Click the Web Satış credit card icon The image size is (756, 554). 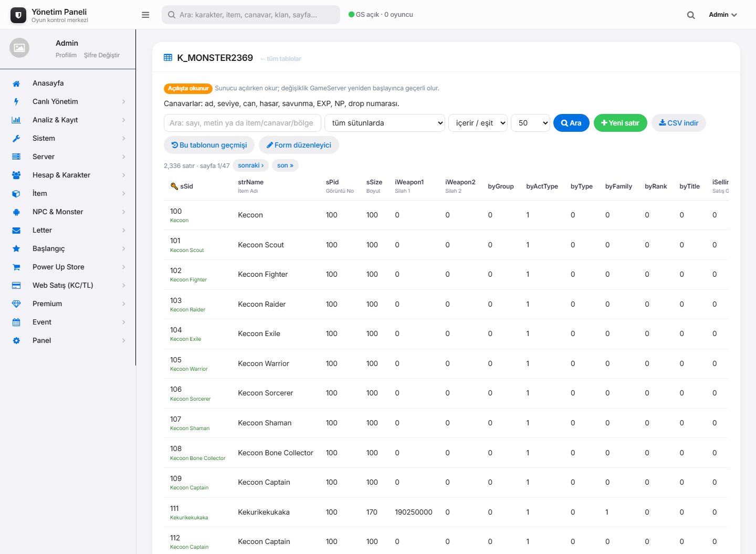pos(16,286)
